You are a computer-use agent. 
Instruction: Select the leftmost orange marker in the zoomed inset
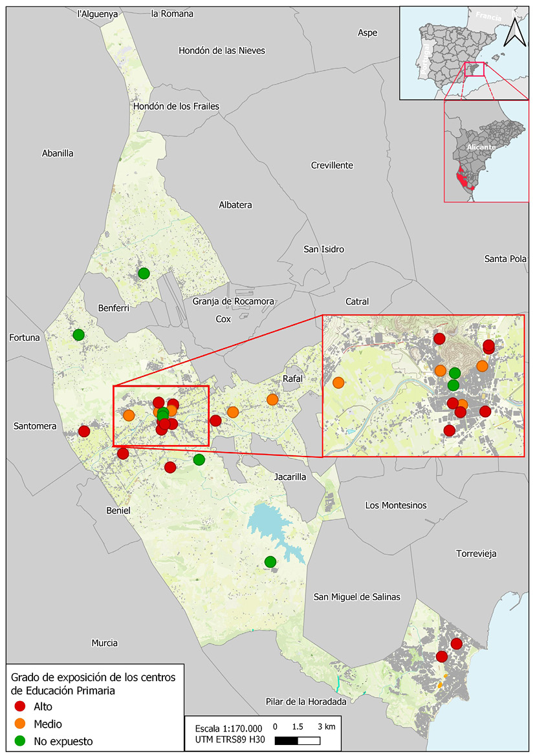(x=338, y=382)
